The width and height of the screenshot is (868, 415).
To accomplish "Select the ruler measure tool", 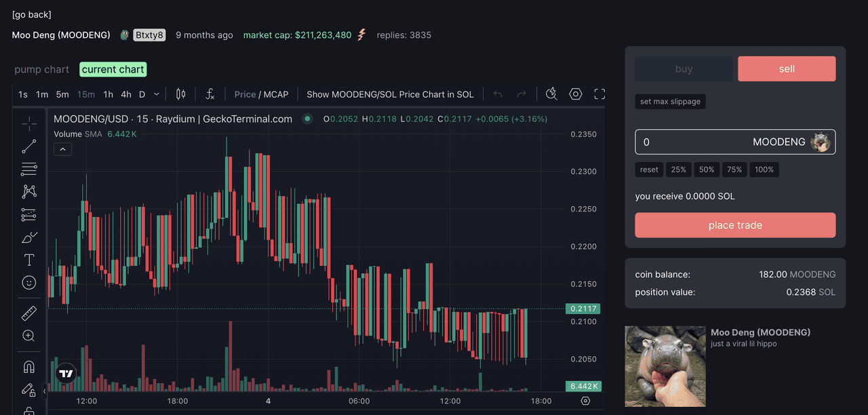I will tap(28, 313).
